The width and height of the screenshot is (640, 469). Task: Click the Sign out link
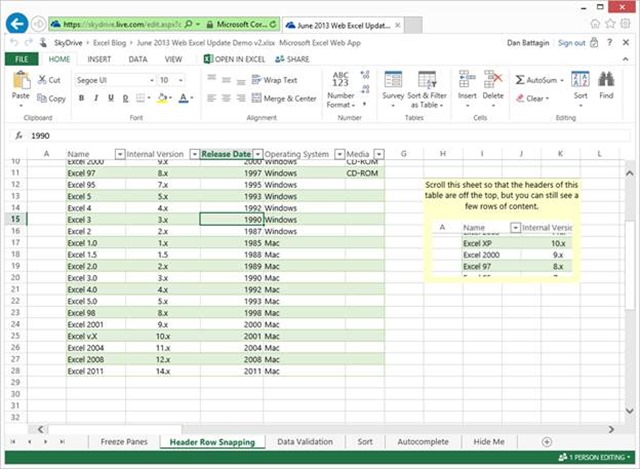click(571, 42)
